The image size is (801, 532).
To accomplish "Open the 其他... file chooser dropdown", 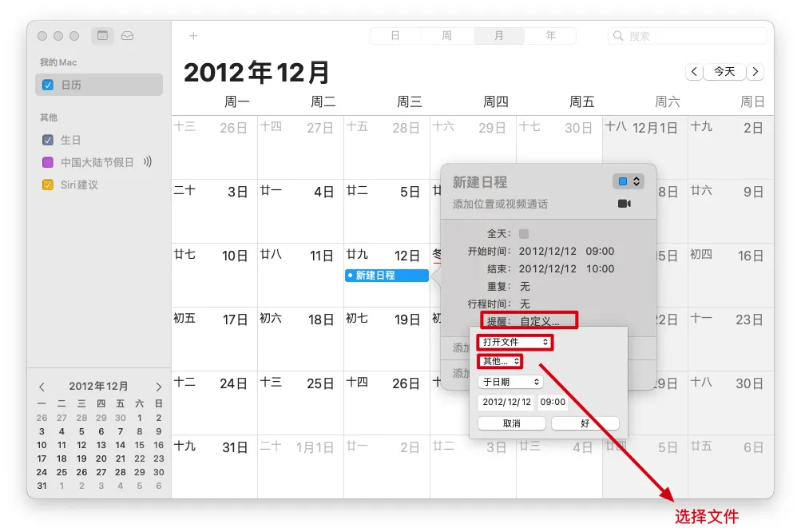I will (x=501, y=361).
